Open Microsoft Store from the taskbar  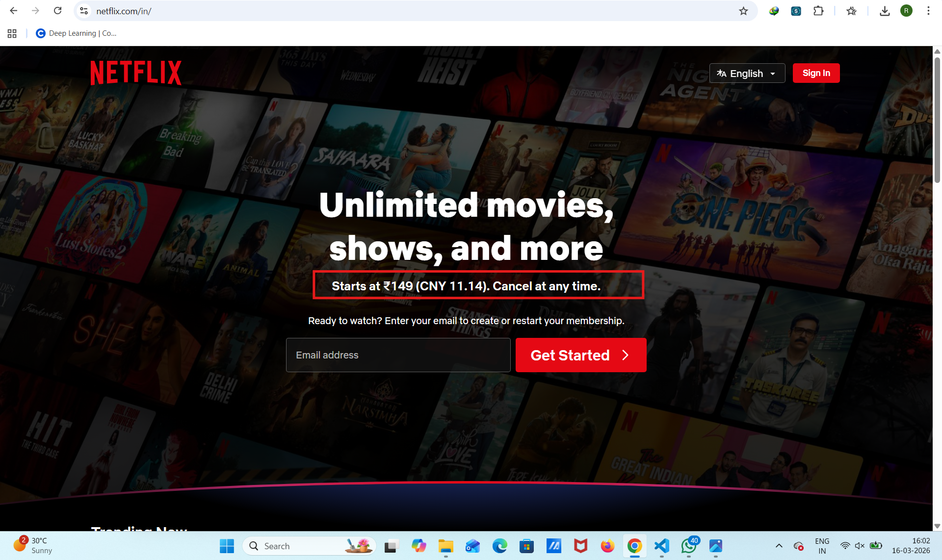click(x=526, y=546)
